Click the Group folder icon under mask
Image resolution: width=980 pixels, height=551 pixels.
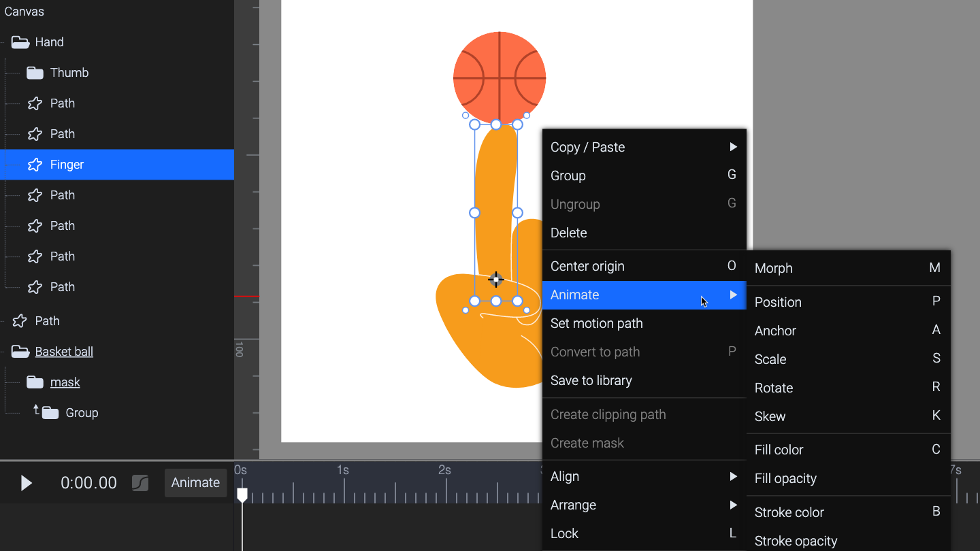point(50,413)
